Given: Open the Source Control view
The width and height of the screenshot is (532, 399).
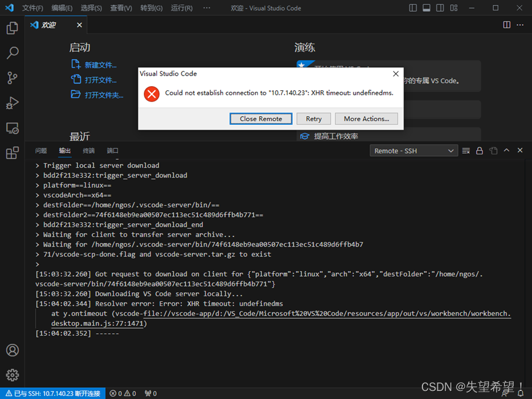Looking at the screenshot, I should click(12, 77).
